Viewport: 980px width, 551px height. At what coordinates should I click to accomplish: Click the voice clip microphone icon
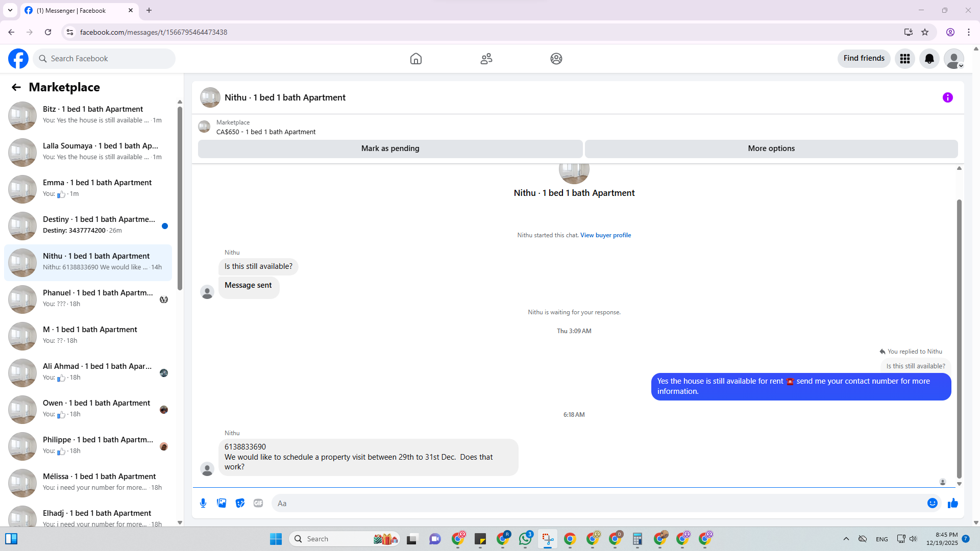click(x=203, y=503)
